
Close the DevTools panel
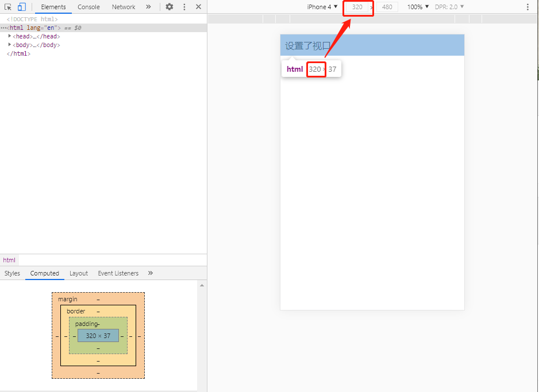pos(198,7)
